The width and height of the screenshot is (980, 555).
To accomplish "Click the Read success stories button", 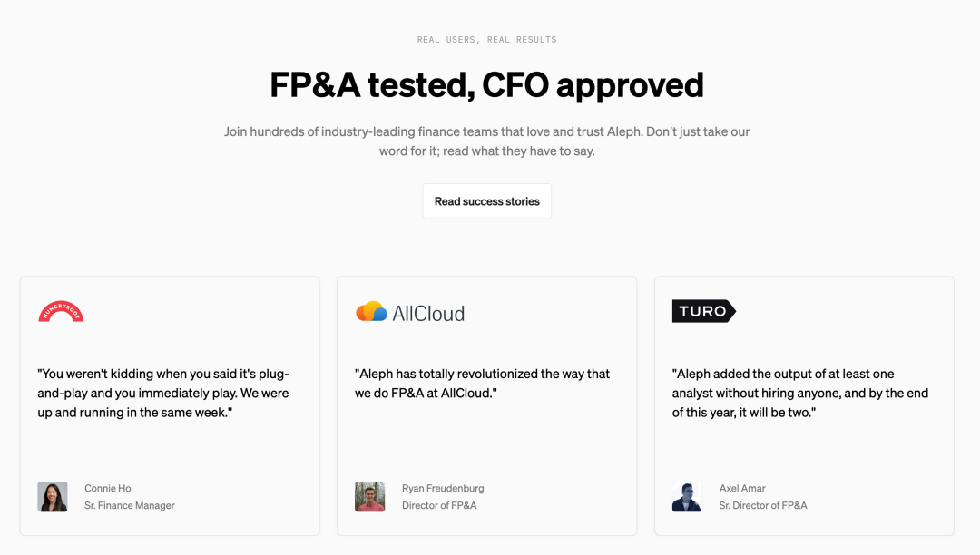I will pyautogui.click(x=487, y=201).
